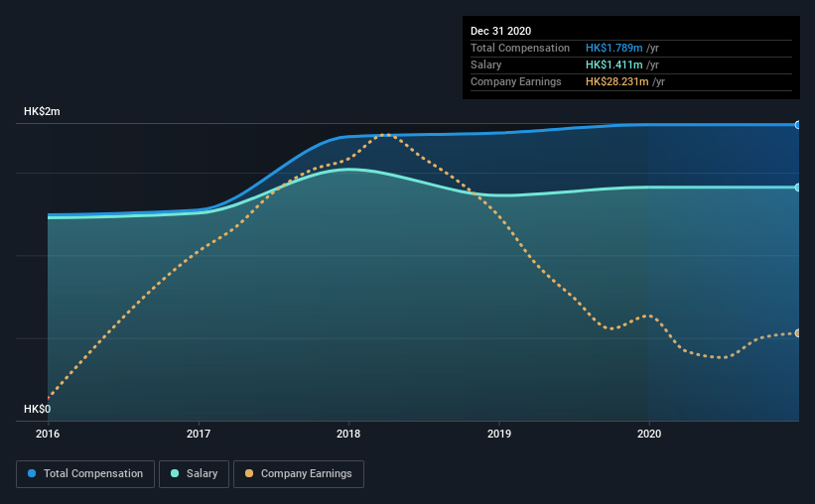Select the 2020 x-axis label
Image resolution: width=815 pixels, height=504 pixels.
(x=649, y=434)
